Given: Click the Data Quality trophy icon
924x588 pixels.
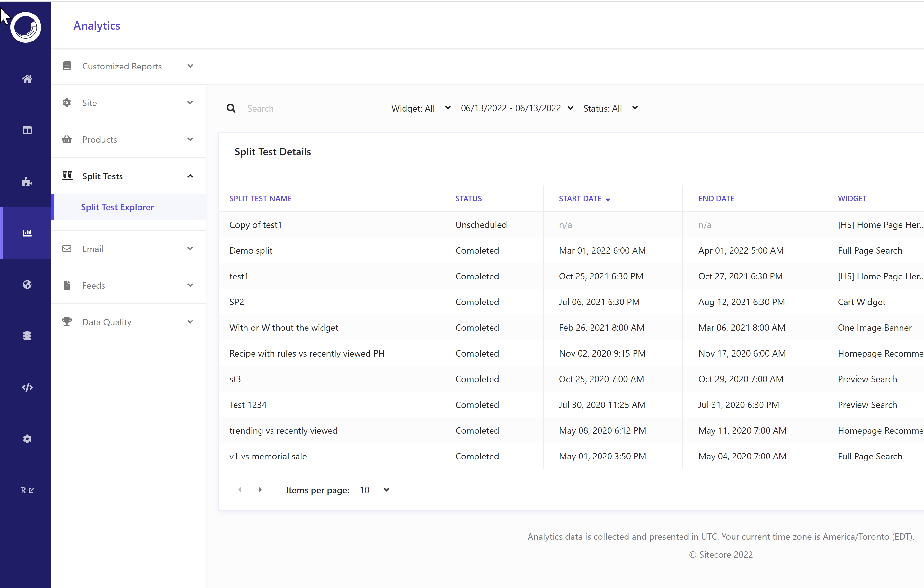Looking at the screenshot, I should point(67,321).
